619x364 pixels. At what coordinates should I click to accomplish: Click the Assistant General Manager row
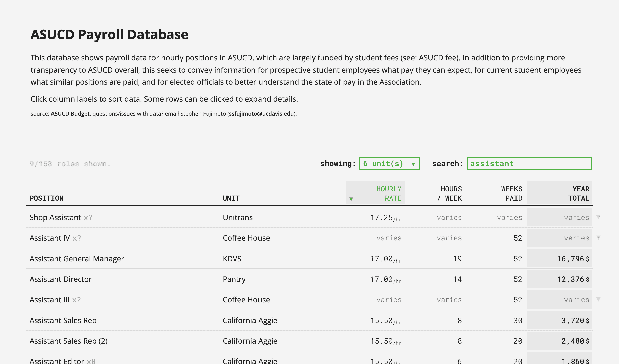pos(77,259)
